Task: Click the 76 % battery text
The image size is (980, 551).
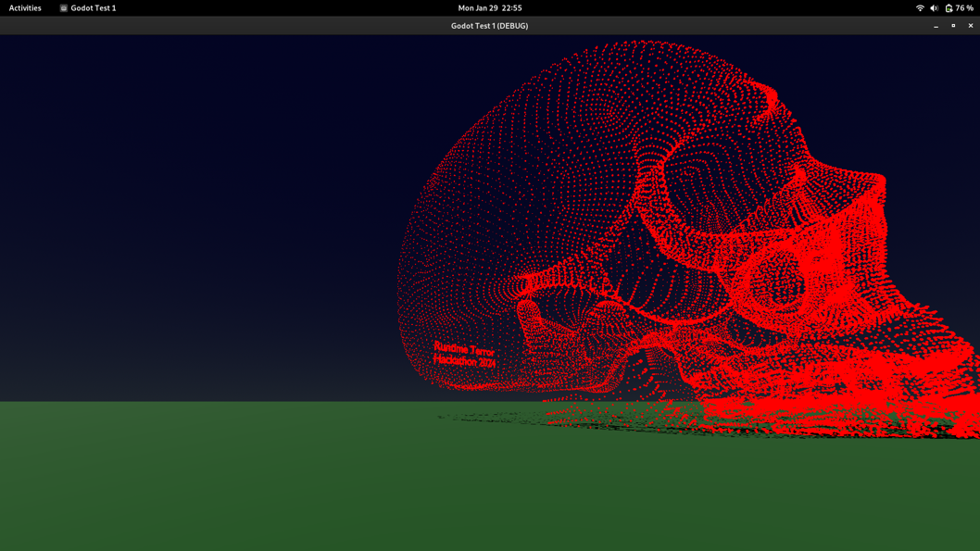Action: tap(964, 8)
